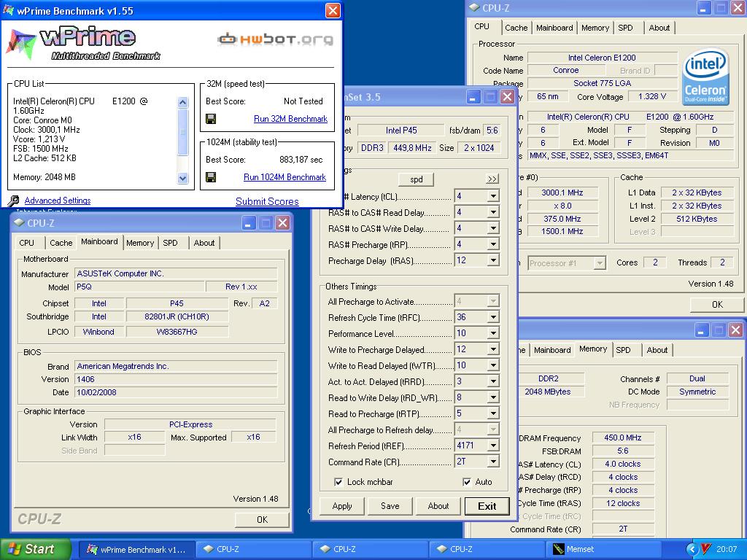Click the Run 1024M Benchmark link

coord(285,177)
